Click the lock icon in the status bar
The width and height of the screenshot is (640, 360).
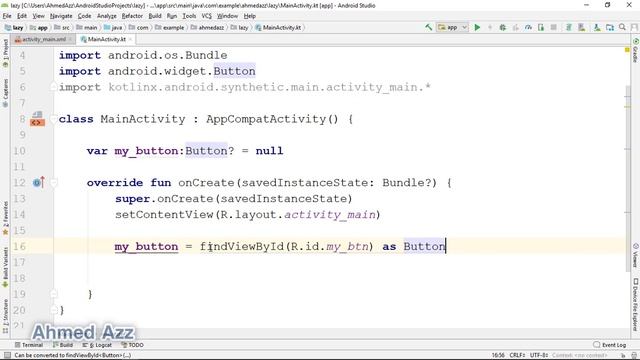[624, 356]
